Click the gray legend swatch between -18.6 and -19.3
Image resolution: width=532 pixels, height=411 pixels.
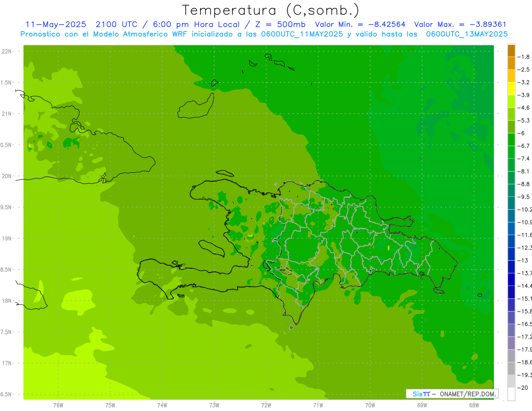point(511,368)
